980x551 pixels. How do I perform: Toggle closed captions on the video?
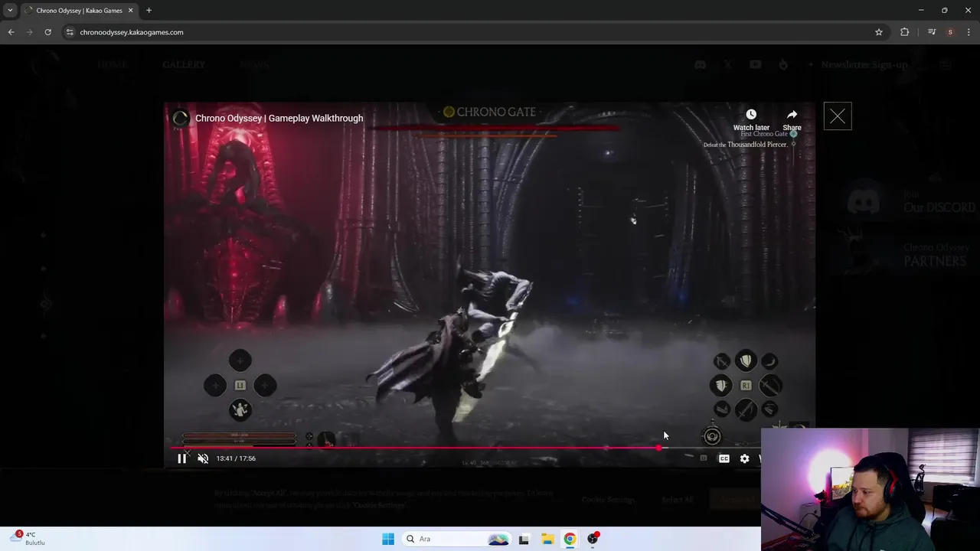point(724,458)
